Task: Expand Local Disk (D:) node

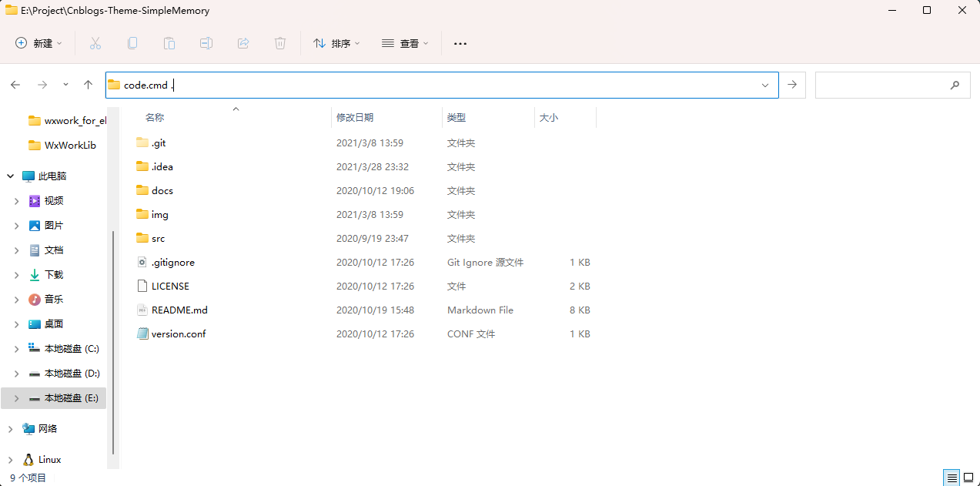Action: 17,374
